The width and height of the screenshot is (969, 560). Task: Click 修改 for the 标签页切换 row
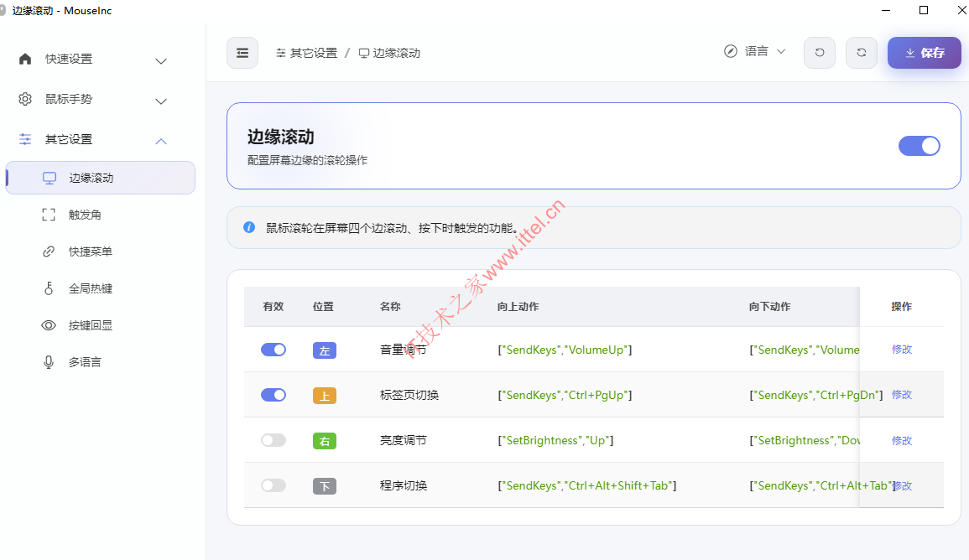click(902, 395)
